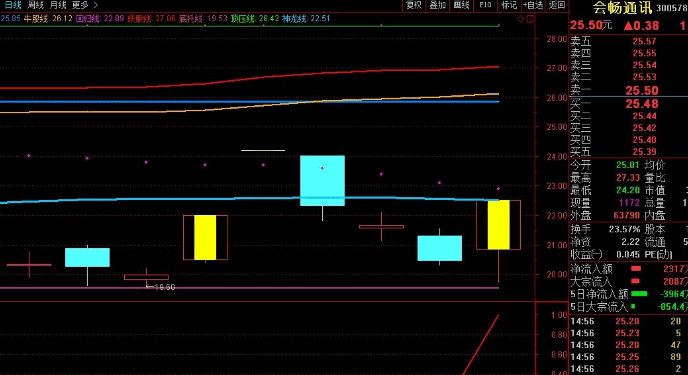Click the 最低 value 24.20
Image resolution: width=688 pixels, height=375 pixels.
(x=627, y=190)
